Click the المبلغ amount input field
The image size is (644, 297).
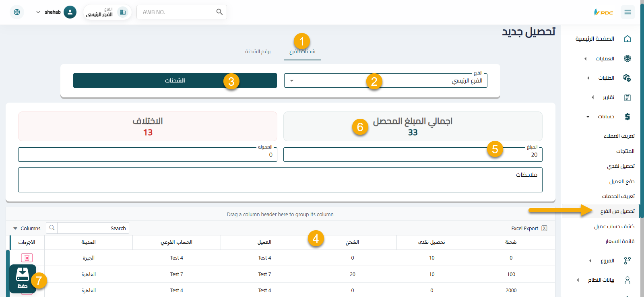413,155
